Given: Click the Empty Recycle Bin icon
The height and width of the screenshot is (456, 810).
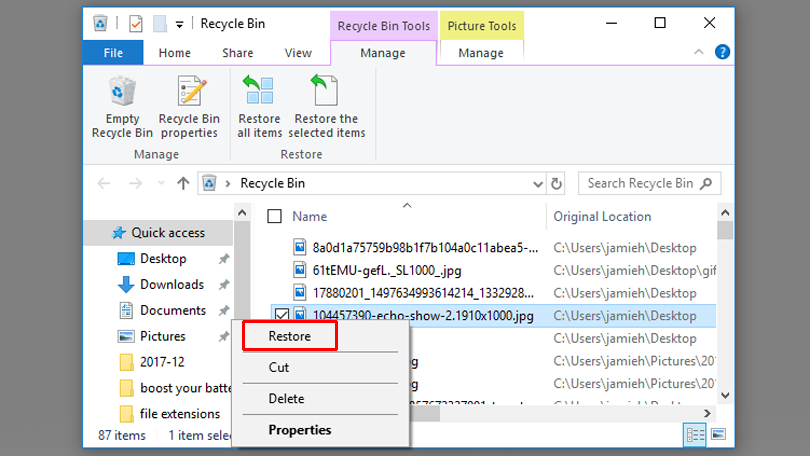Looking at the screenshot, I should [122, 107].
